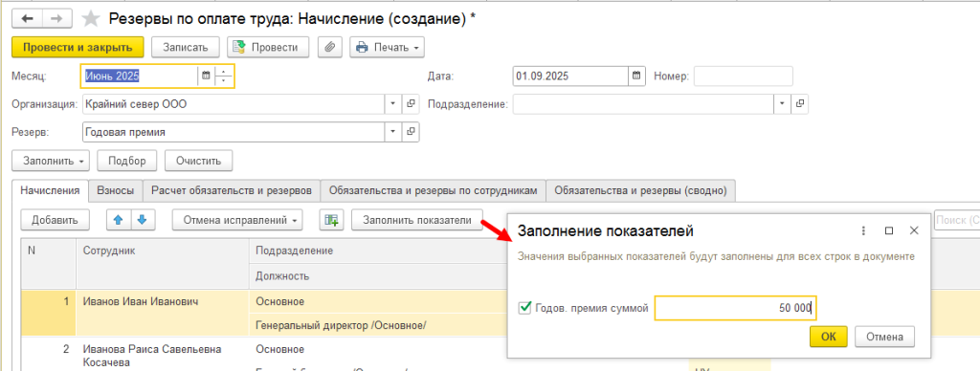This screenshot has width=980, height=371.
Task: Expand the Организация dropdown list
Action: [393, 103]
